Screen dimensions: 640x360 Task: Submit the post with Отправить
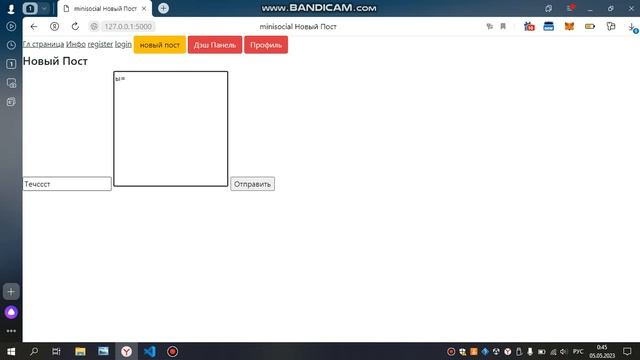(x=252, y=184)
